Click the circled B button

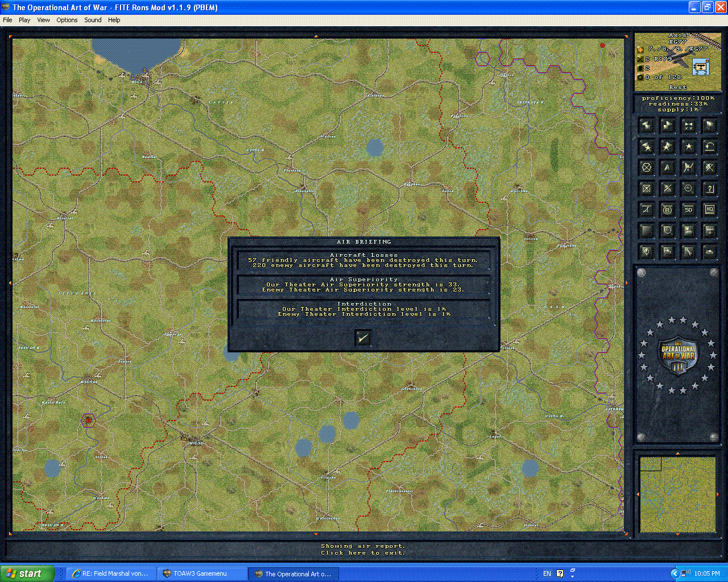coord(667,210)
